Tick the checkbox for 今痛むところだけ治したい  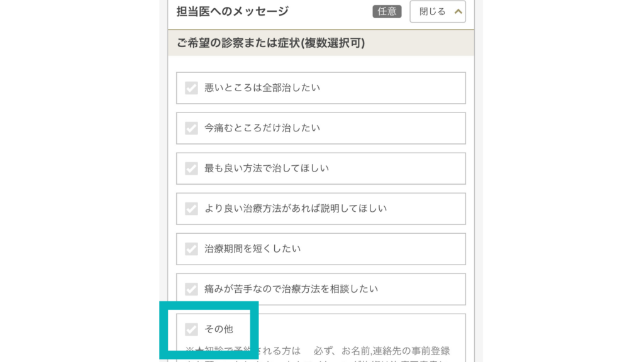coord(191,128)
